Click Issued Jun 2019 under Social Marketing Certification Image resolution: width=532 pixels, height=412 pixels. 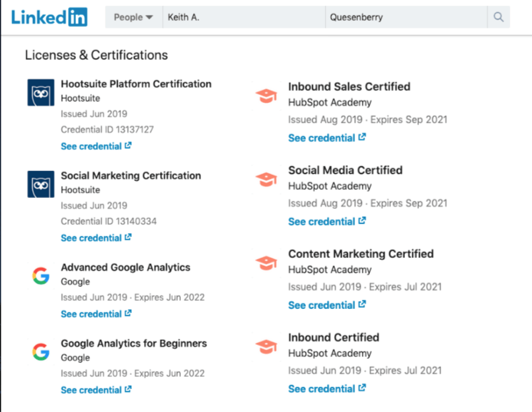coord(94,205)
